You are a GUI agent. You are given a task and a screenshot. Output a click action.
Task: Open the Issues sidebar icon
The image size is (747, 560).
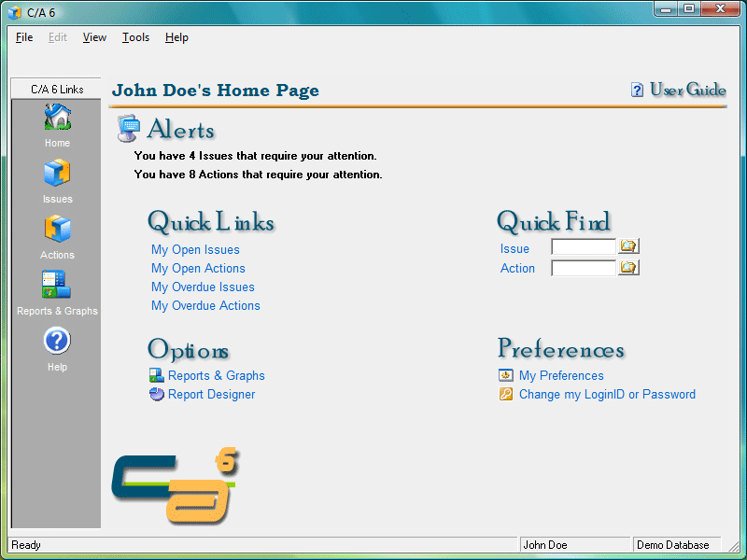pyautogui.click(x=56, y=175)
